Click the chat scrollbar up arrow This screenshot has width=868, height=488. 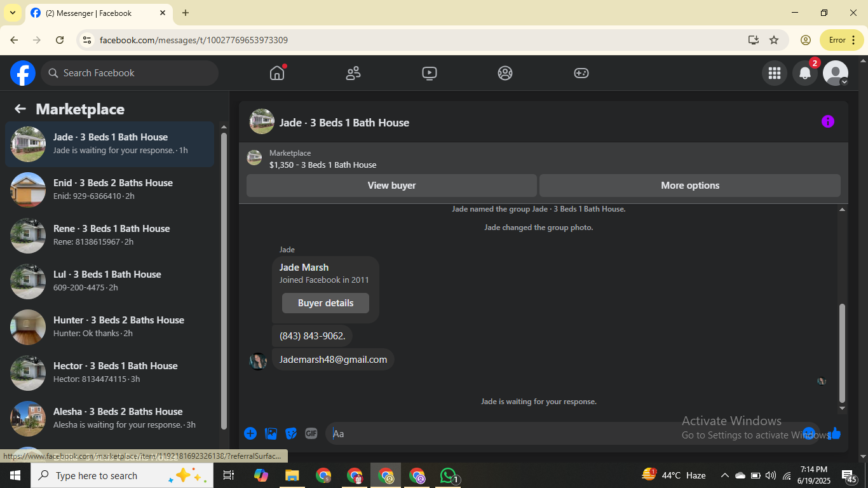843,209
